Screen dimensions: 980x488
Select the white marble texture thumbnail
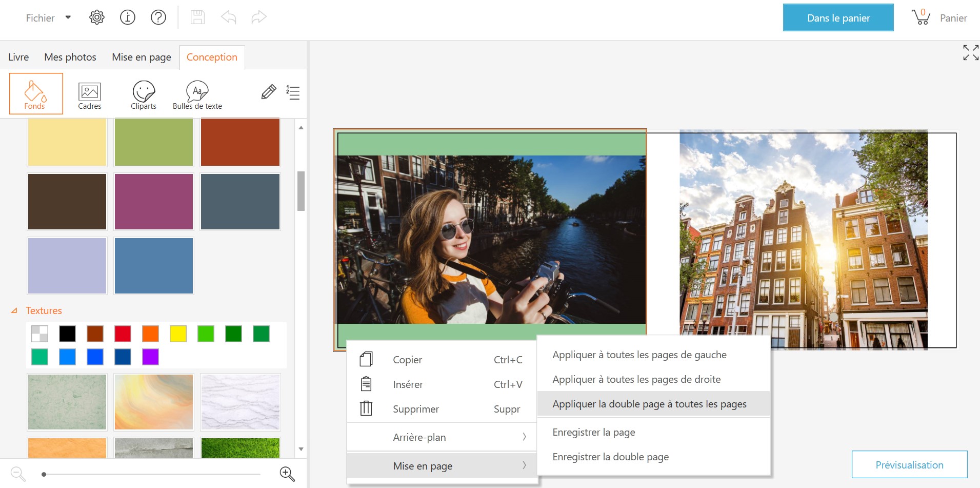pos(240,402)
